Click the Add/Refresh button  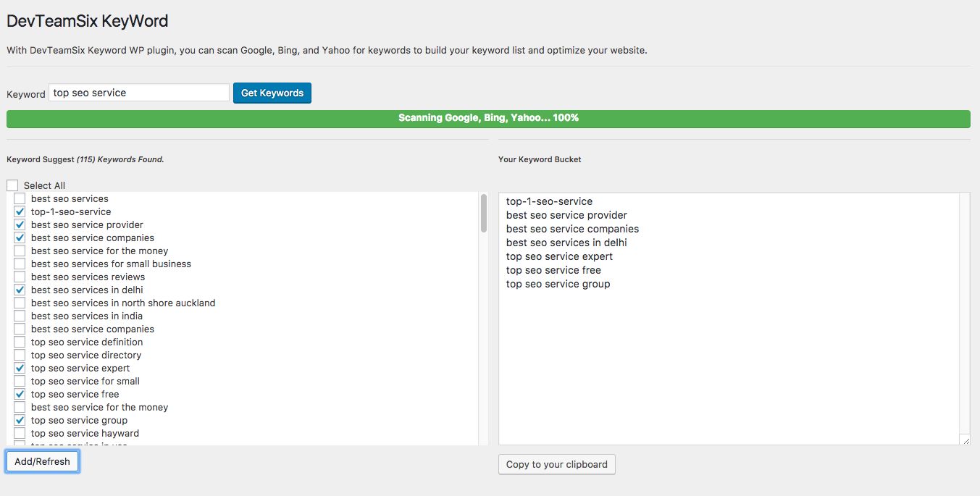[x=42, y=461]
